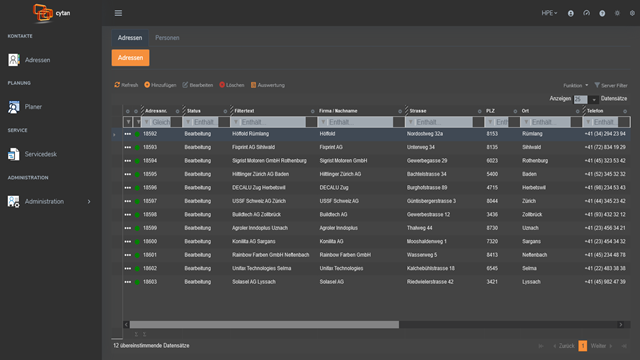Switch to the Adressen tab
The width and height of the screenshot is (640, 360).
pos(130,38)
